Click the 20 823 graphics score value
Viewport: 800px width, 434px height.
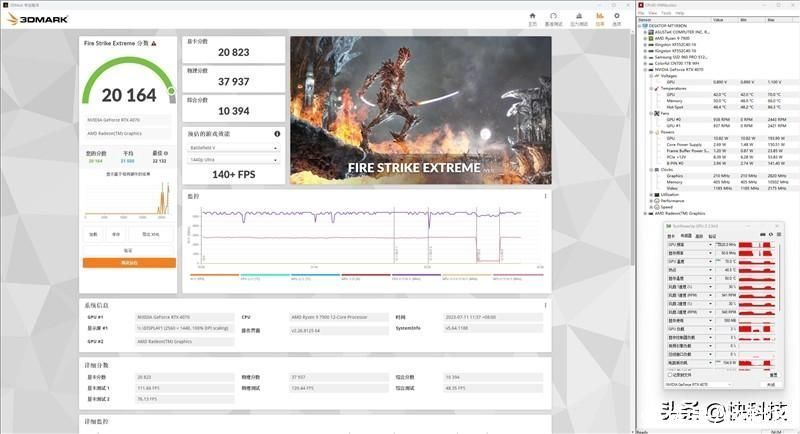coord(234,52)
